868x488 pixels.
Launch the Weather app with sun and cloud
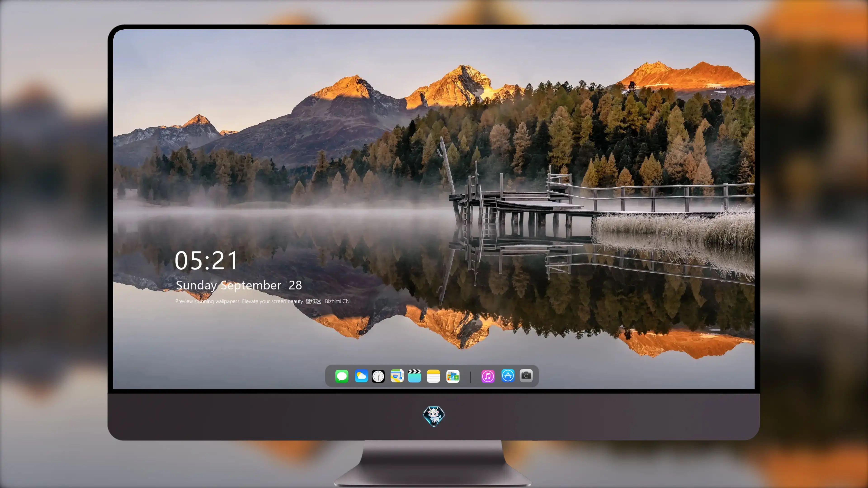coord(361,376)
